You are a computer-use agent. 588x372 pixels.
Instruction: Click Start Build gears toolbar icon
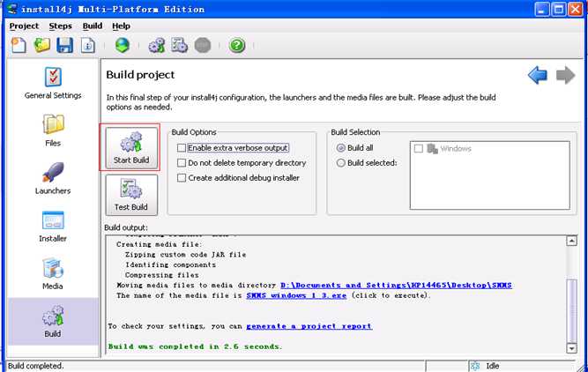156,45
